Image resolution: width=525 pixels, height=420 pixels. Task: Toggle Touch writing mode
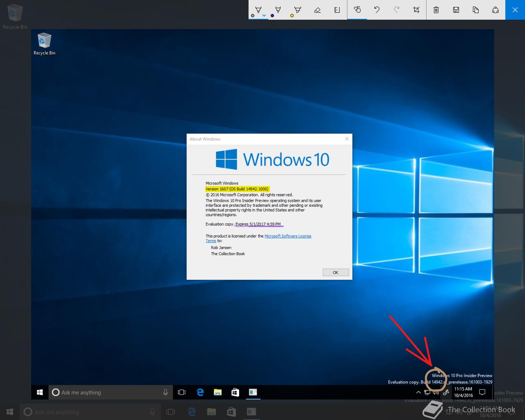357,9
